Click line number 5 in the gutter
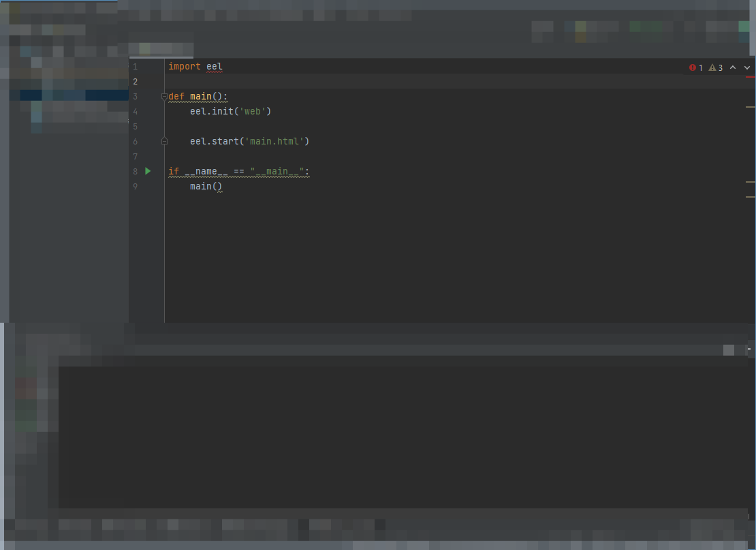This screenshot has height=550, width=756. 136,126
